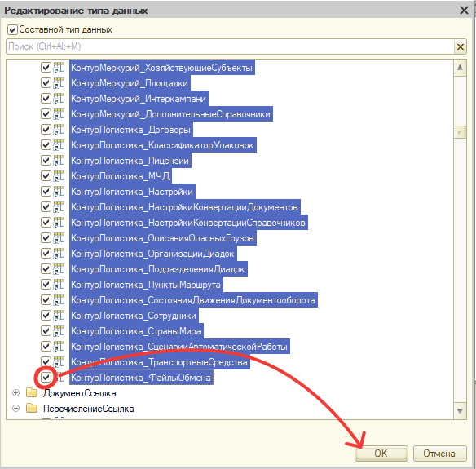Click catalog icon beside КонтурЛогистика_ПунктыМаршрута
Image resolution: width=476 pixels, height=469 pixels.
coord(59,285)
